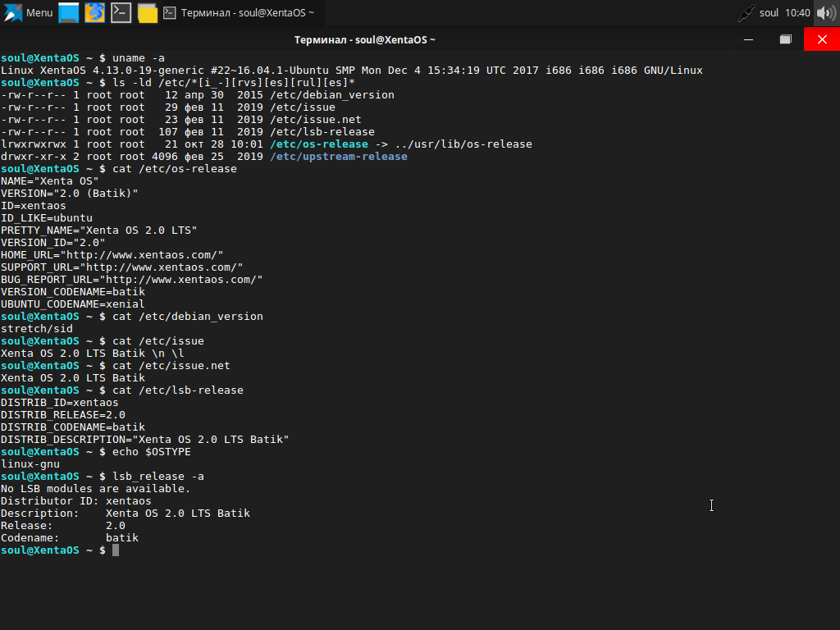This screenshot has width=840, height=630.
Task: Click the 'lsb_release -a' command line
Action: click(x=102, y=477)
